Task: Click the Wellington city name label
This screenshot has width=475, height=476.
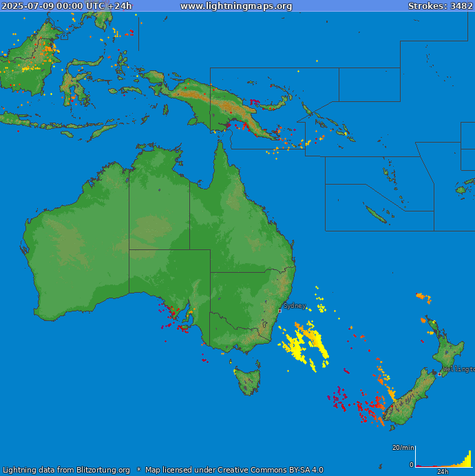Action: coord(458,369)
